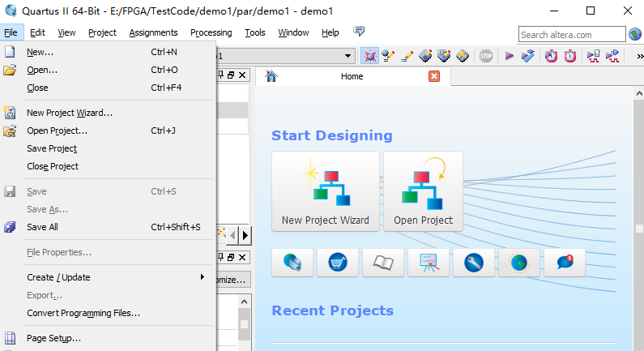This screenshot has width=644, height=351.
Task: Close the upper left panel
Action: [x=242, y=75]
